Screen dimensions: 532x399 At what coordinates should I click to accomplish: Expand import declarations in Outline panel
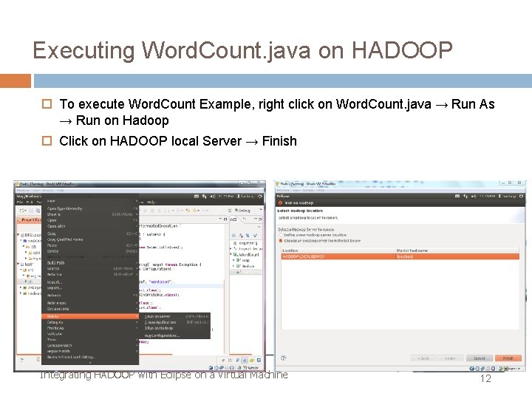coord(231,249)
